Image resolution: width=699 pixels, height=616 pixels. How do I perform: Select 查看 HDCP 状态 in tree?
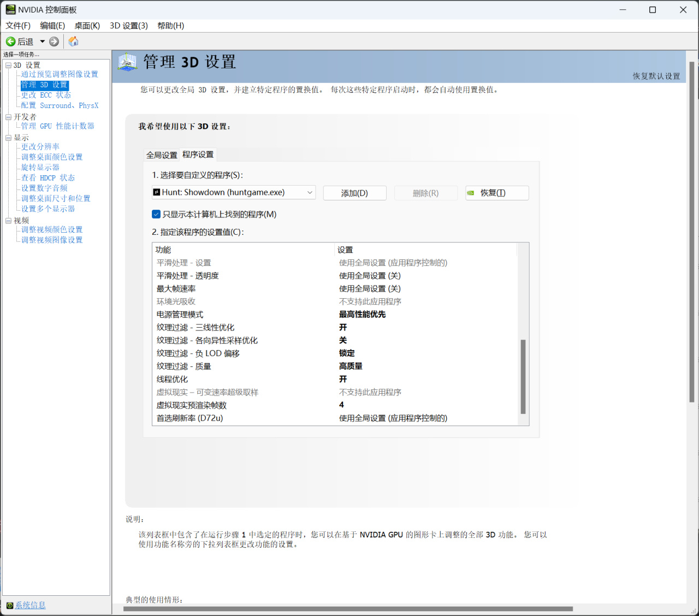[48, 178]
